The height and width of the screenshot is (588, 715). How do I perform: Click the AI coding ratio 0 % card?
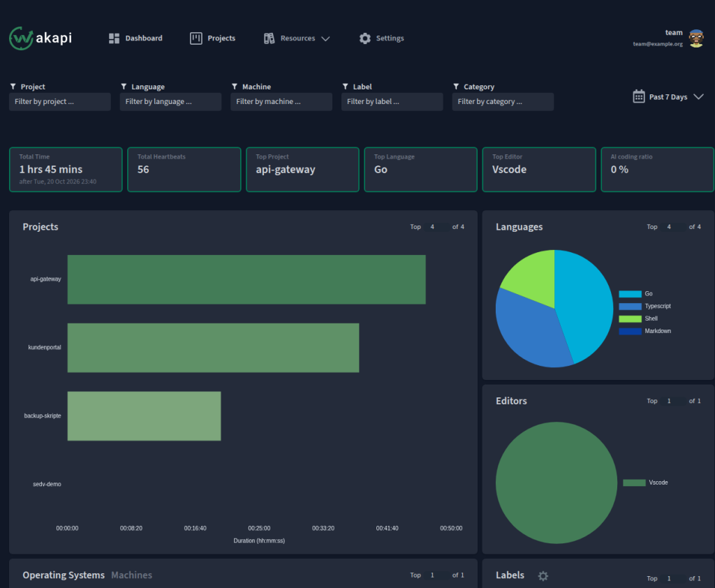click(657, 170)
